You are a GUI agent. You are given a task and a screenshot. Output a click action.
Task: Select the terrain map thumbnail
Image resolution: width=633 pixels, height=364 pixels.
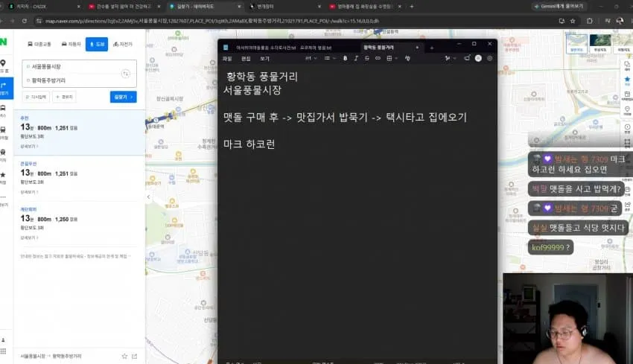(x=623, y=44)
